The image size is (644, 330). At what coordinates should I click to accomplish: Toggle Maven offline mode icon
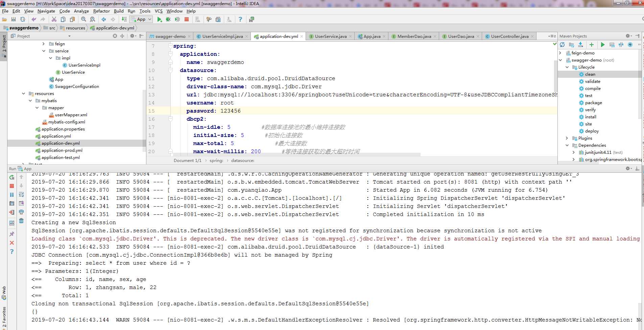tap(621, 45)
